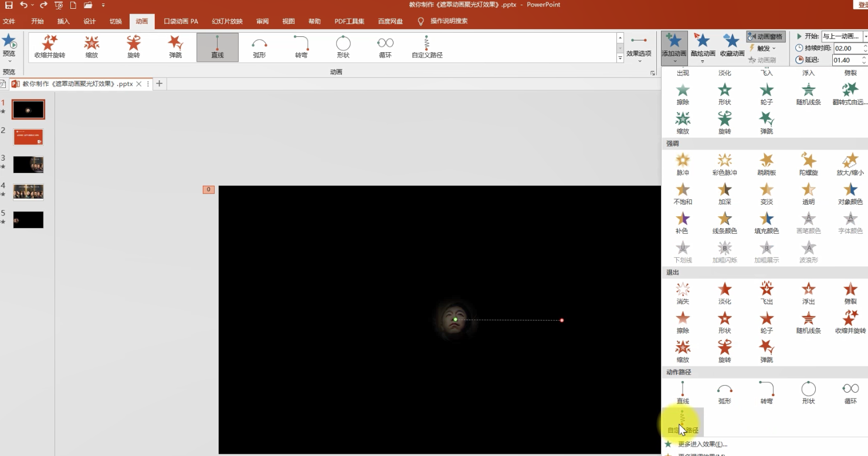Apply the 放大/缩小 emphasis effect
Image resolution: width=868 pixels, height=456 pixels.
point(850,164)
